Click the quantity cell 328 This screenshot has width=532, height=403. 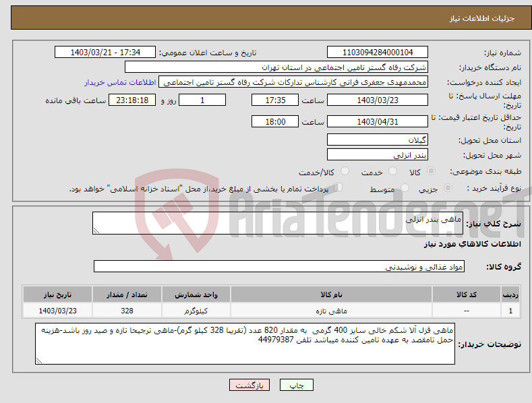(127, 311)
